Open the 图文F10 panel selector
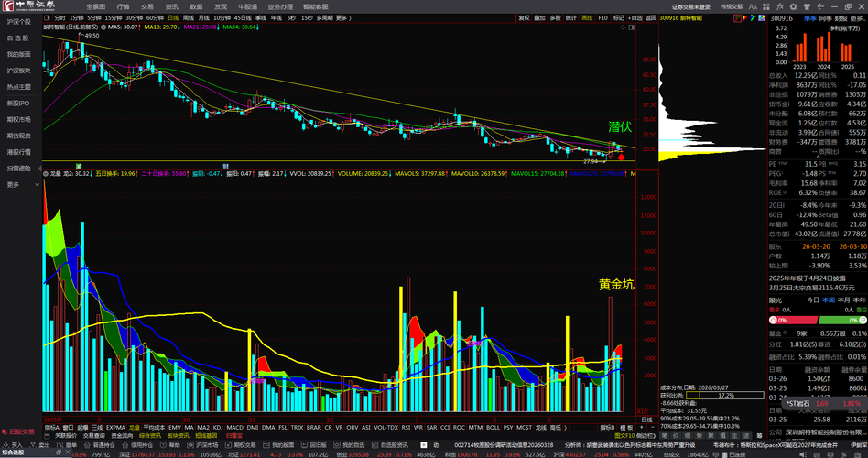 click(624, 436)
